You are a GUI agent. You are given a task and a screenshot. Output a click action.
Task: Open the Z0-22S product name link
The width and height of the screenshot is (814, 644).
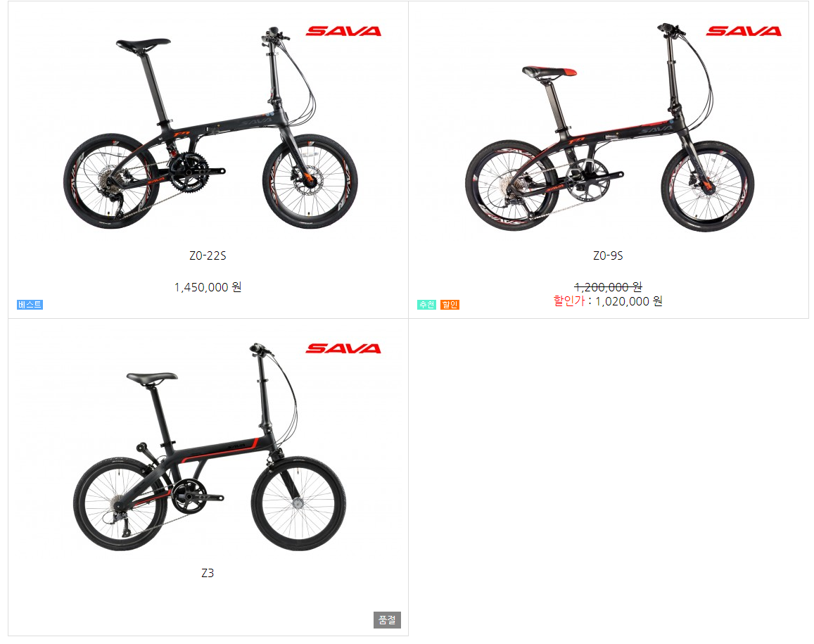point(208,255)
